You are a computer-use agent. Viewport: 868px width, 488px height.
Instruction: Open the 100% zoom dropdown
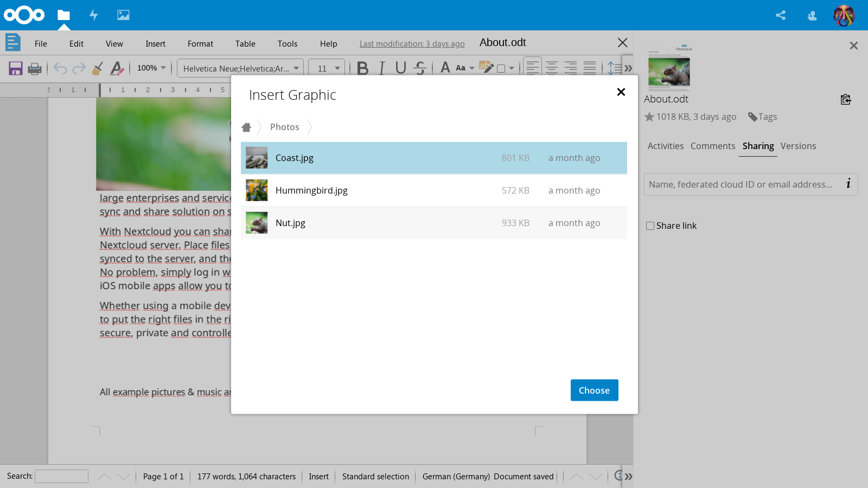point(151,68)
